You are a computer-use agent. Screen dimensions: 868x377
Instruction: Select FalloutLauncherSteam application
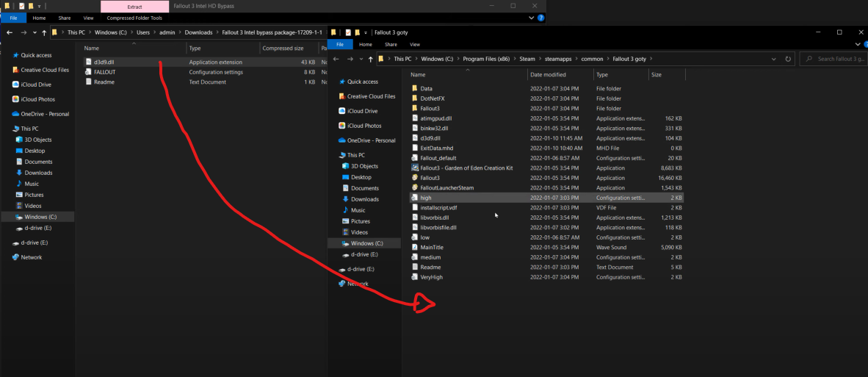[x=447, y=188]
